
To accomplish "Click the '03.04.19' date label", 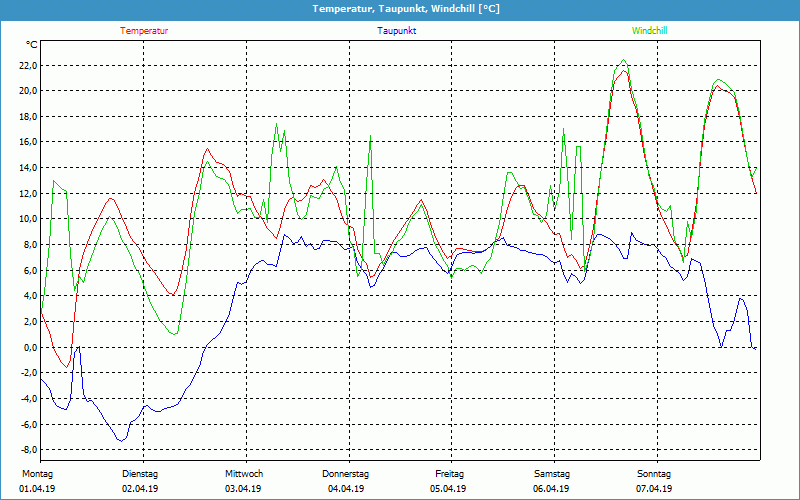I will click(243, 489).
